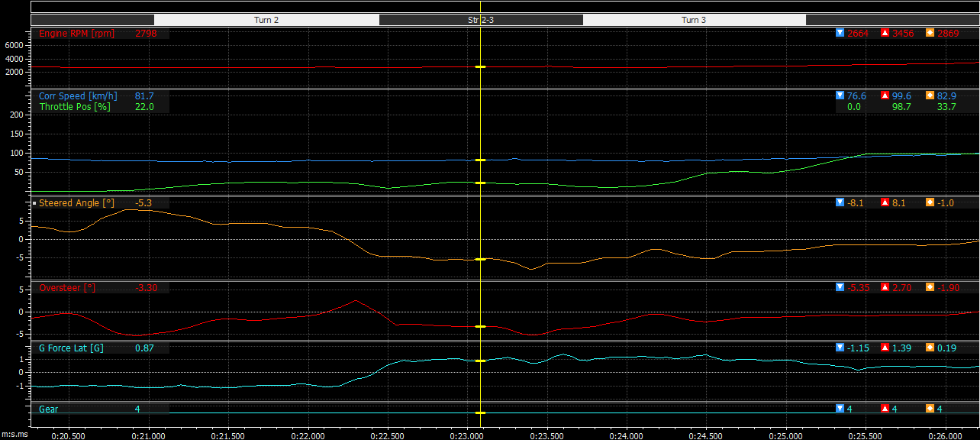Click the Throttle Pos max value 98.7
Viewport: 980px width, 440px height.
901,107
